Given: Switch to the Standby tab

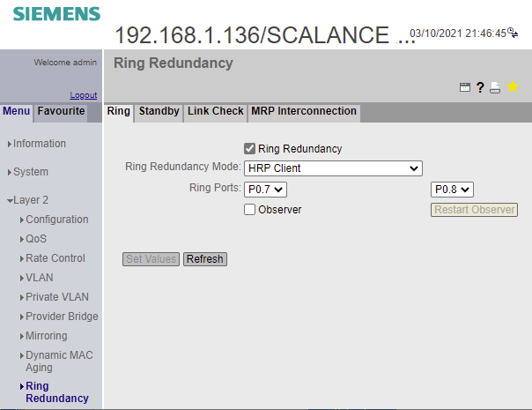Looking at the screenshot, I should tap(159, 112).
